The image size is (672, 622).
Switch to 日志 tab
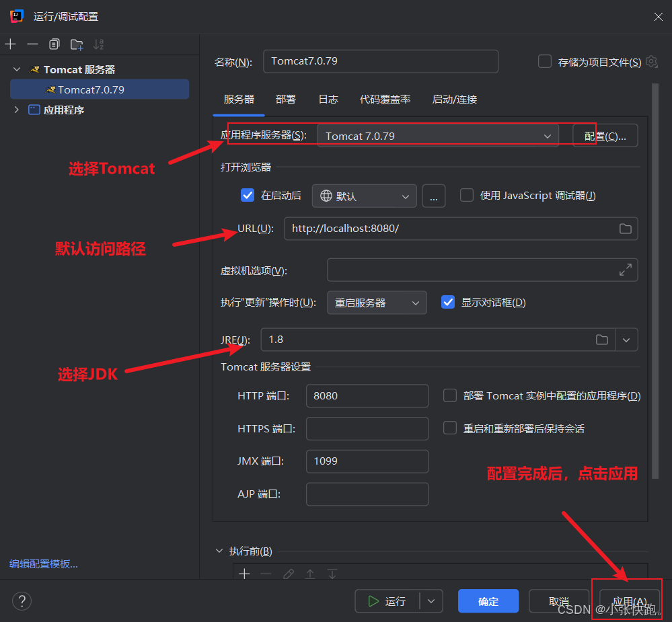point(328,100)
